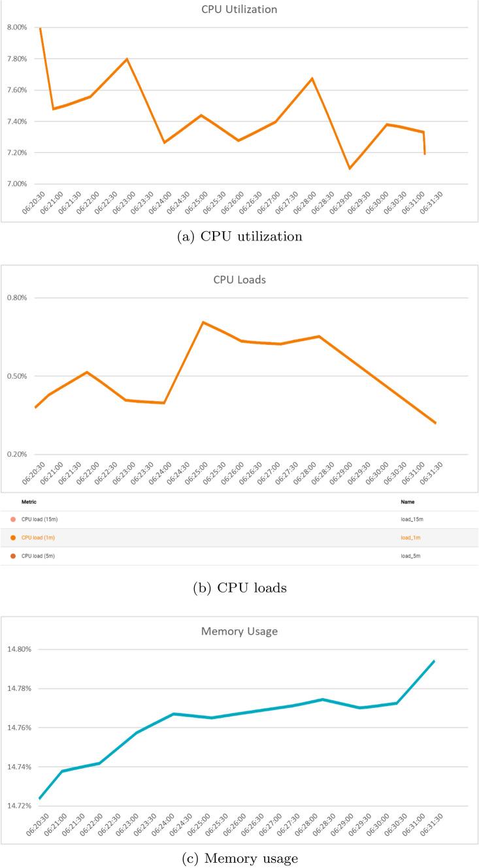Sort by the Name column header
Screen dimensions: 479x868
click(x=407, y=502)
